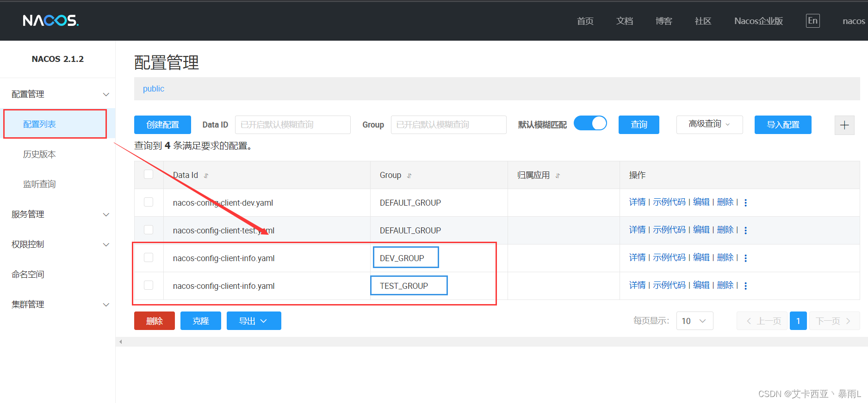Click 删除 in the TEST_GROUP row
This screenshot has height=403, width=868.
[x=725, y=285]
